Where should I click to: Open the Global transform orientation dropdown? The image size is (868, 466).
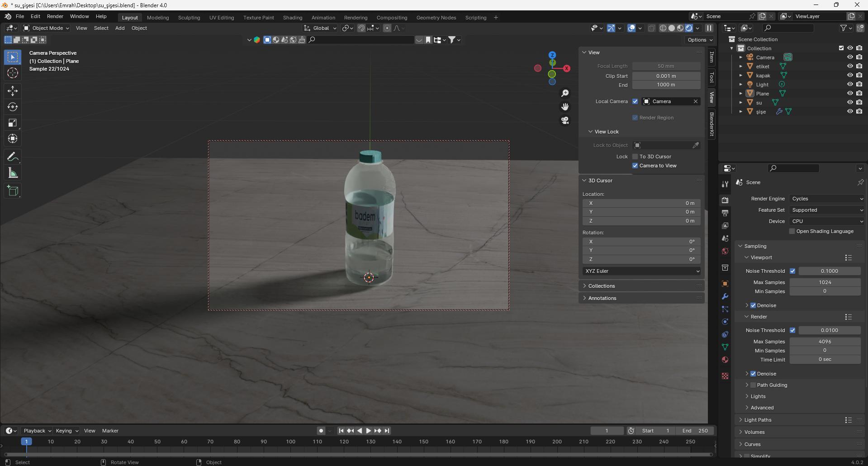(x=320, y=28)
